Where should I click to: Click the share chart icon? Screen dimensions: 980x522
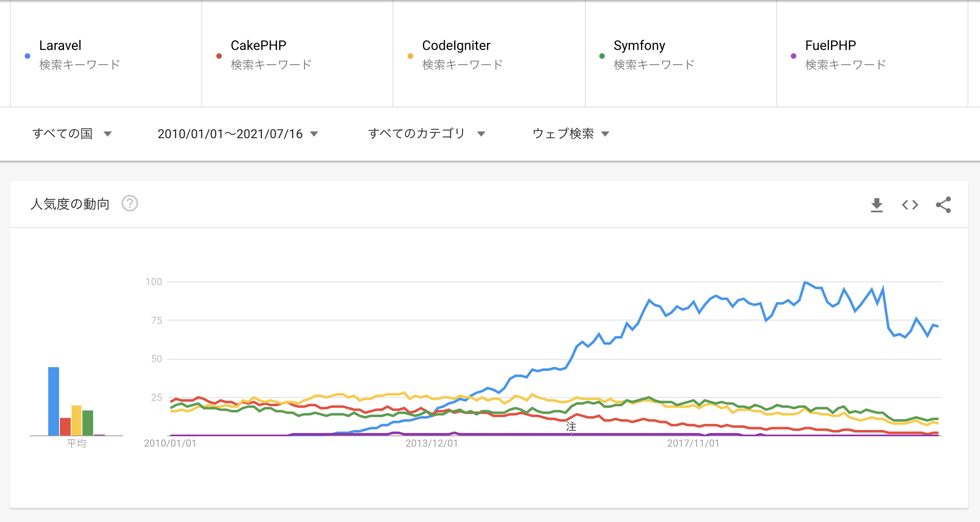coord(943,205)
